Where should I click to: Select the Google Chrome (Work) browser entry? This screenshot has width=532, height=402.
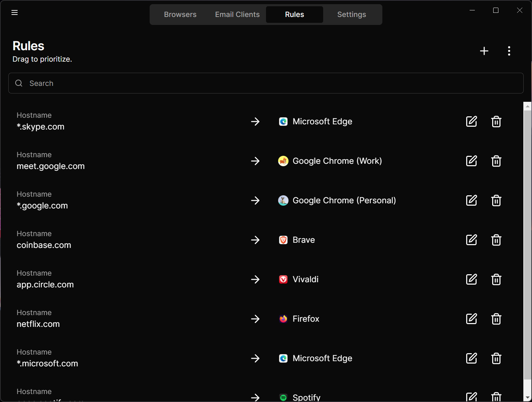[337, 161]
